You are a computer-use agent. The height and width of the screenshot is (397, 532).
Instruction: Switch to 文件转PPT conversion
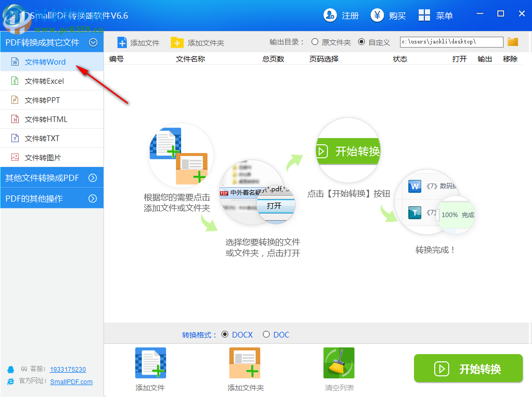pyautogui.click(x=44, y=100)
